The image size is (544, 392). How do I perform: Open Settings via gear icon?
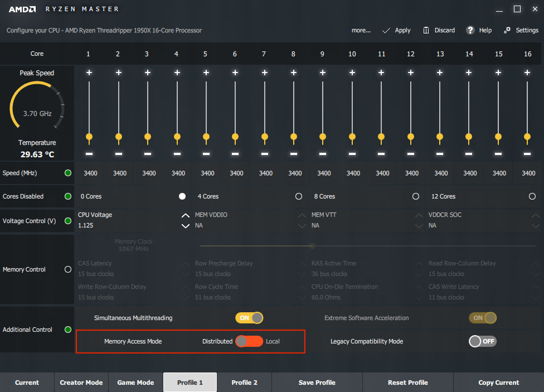(507, 30)
